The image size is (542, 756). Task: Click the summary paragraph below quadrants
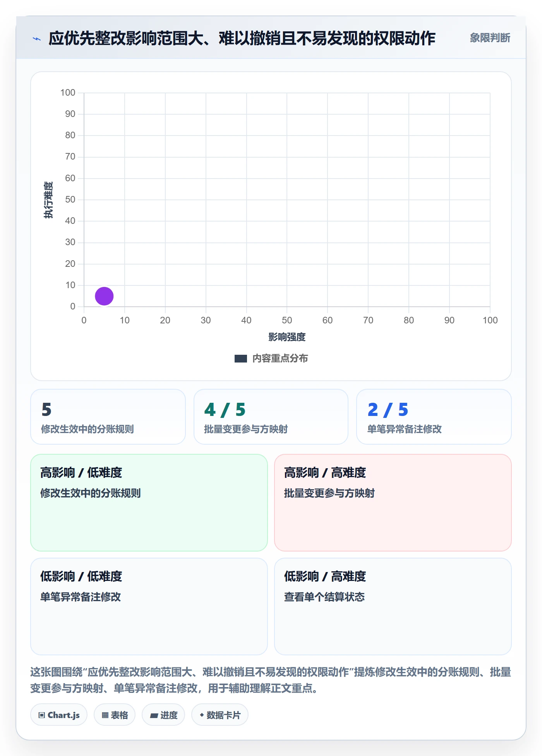(271, 680)
